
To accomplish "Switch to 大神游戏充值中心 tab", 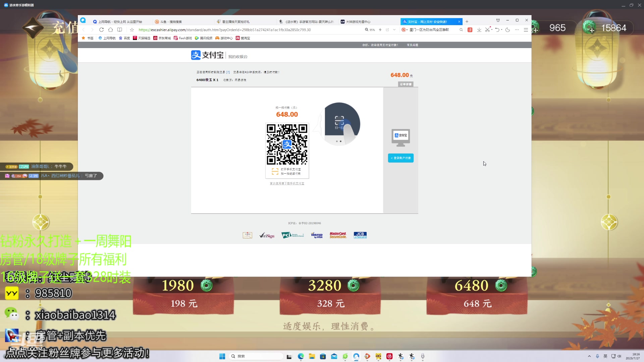I will point(368,21).
